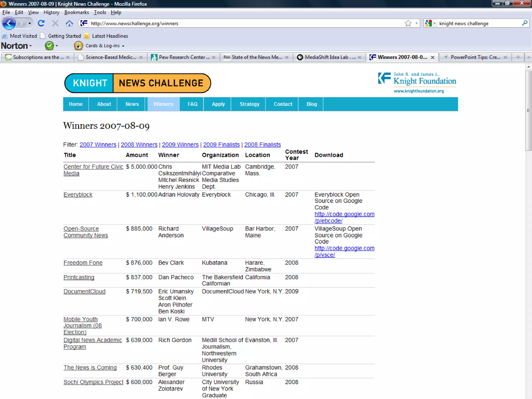532x399 pixels.
Task: Switch to MediaShift Idea Lab tab
Action: point(327,57)
